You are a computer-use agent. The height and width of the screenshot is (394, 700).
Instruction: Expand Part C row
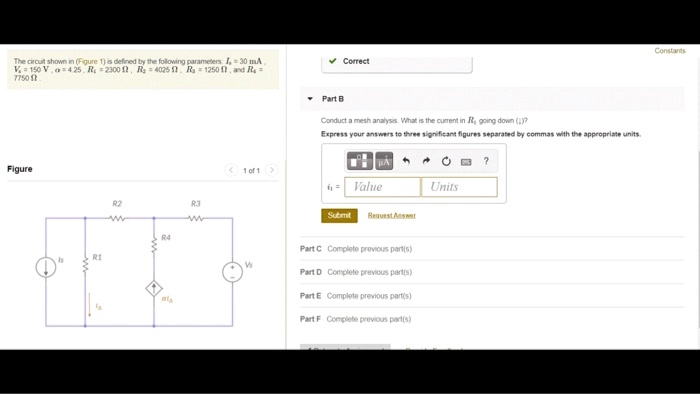492,249
